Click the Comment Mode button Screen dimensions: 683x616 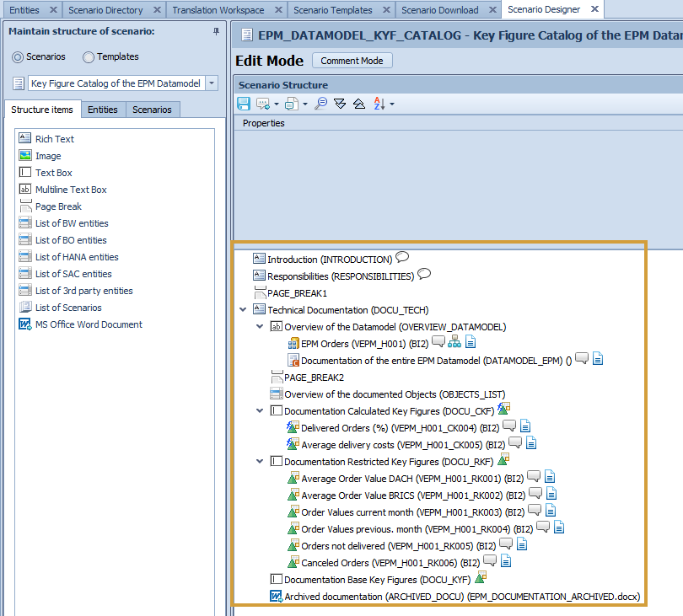352,61
